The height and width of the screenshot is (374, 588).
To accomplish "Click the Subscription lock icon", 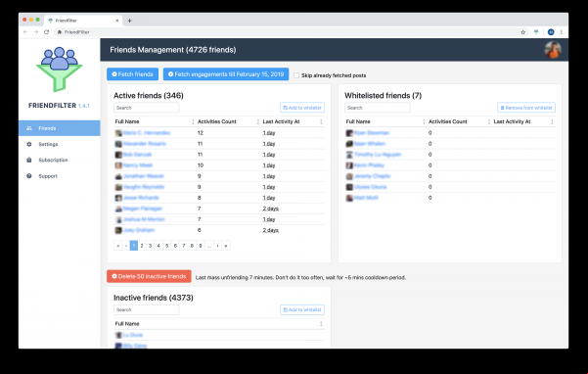I will tap(29, 160).
